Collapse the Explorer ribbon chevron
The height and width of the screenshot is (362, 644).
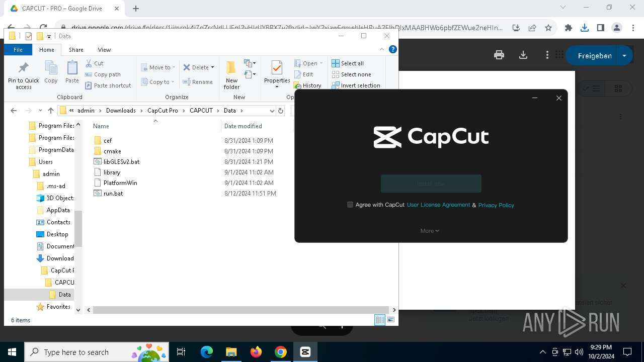coord(382,49)
